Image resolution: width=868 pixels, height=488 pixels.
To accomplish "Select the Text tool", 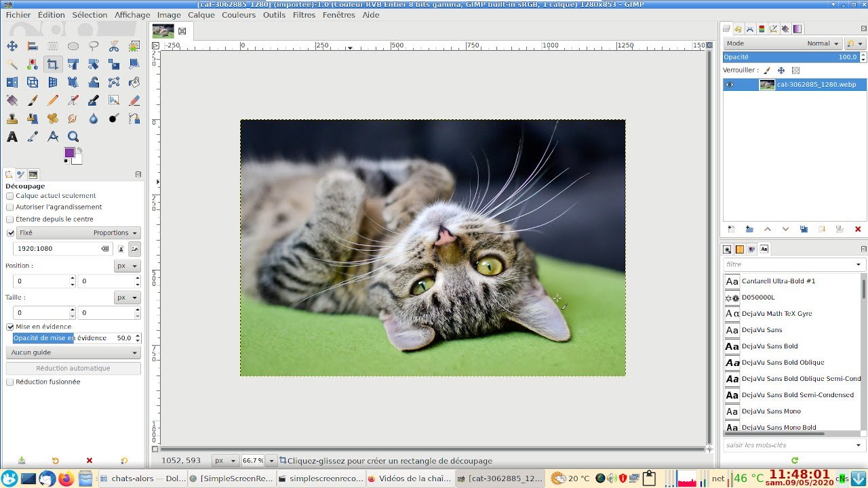I will 12,136.
